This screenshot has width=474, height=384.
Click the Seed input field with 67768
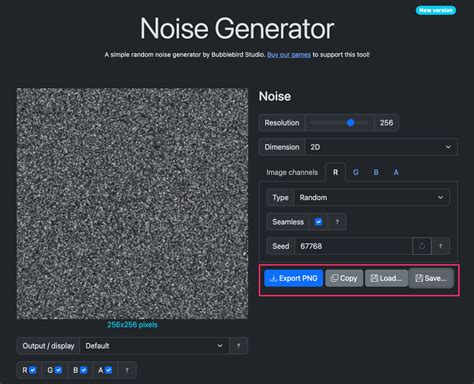click(x=353, y=246)
